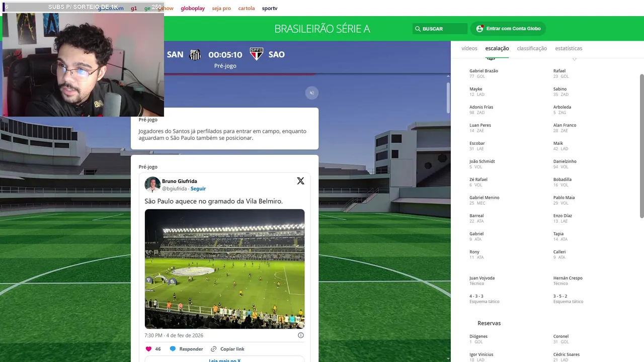
Task: Switch to the vídeos tab
Action: 469,48
